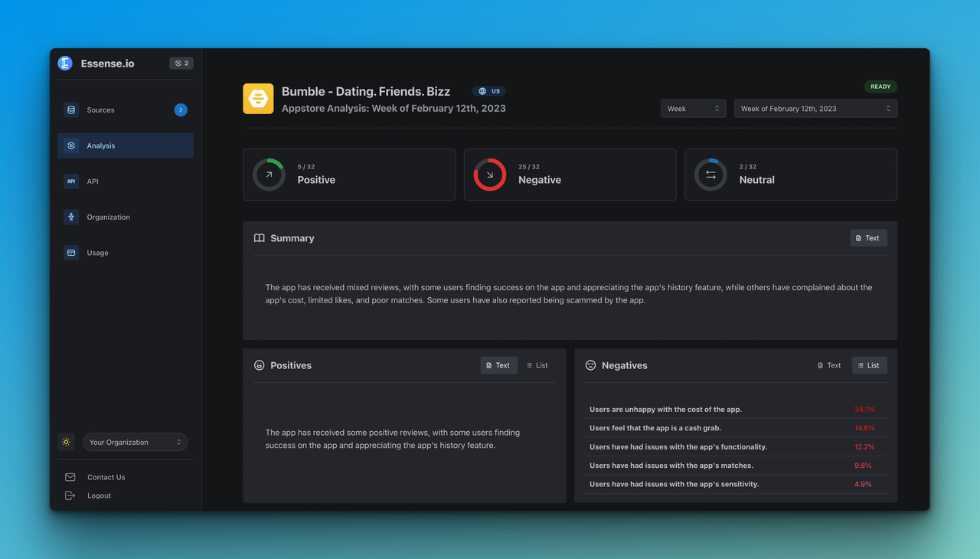Viewport: 980px width, 559px height.
Task: Open the Week of February 12th dropdown
Action: pyautogui.click(x=815, y=109)
